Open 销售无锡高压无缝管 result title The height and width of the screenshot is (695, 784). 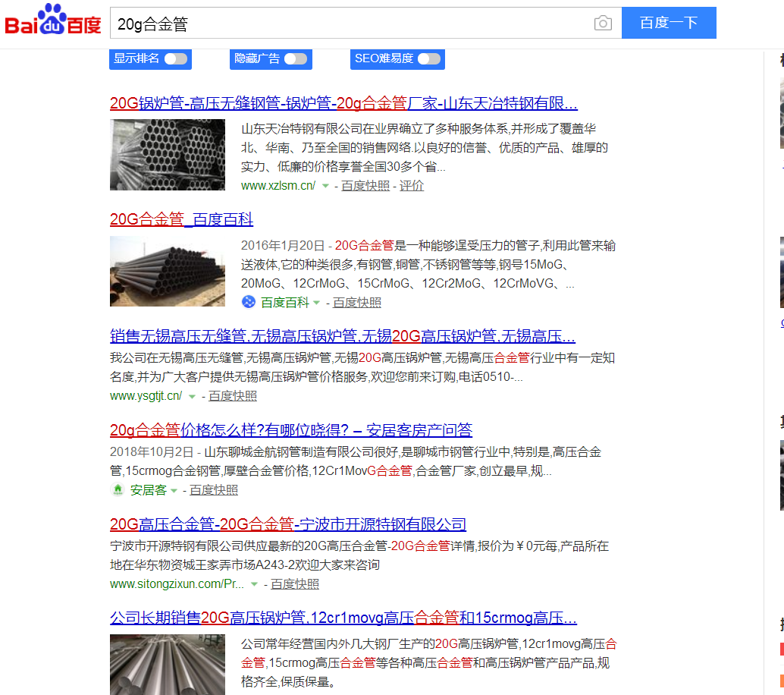click(343, 336)
